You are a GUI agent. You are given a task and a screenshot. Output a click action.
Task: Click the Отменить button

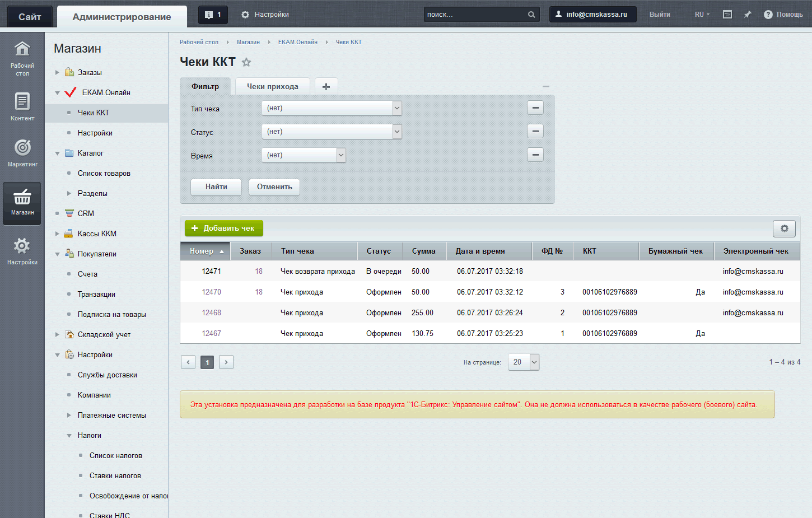274,187
